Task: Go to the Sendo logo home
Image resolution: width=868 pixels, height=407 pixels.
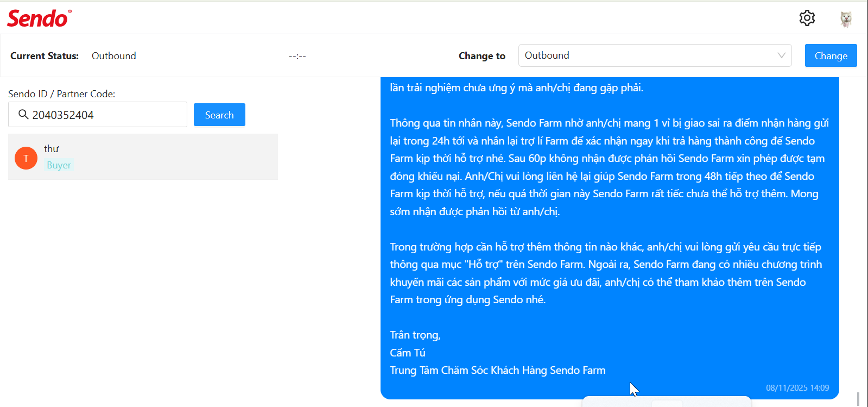Action: click(x=39, y=18)
